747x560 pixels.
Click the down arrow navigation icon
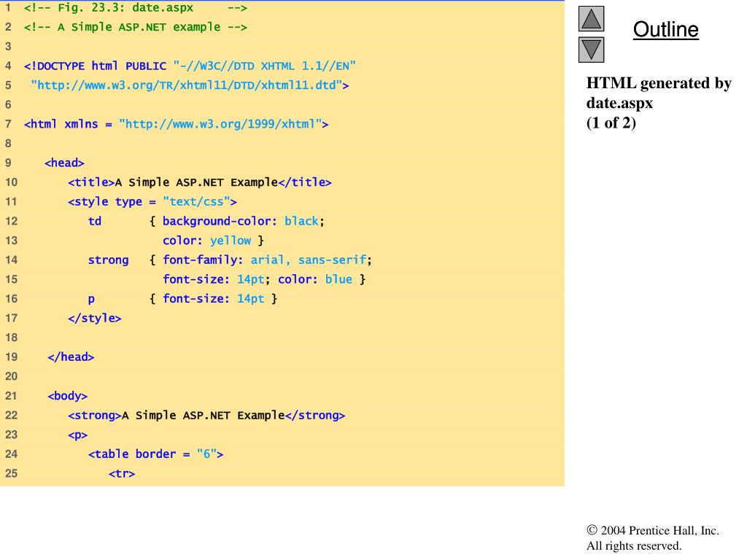[x=592, y=50]
